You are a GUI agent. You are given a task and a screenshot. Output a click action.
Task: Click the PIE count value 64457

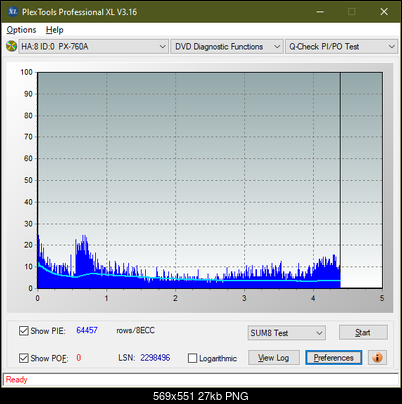[x=87, y=330]
